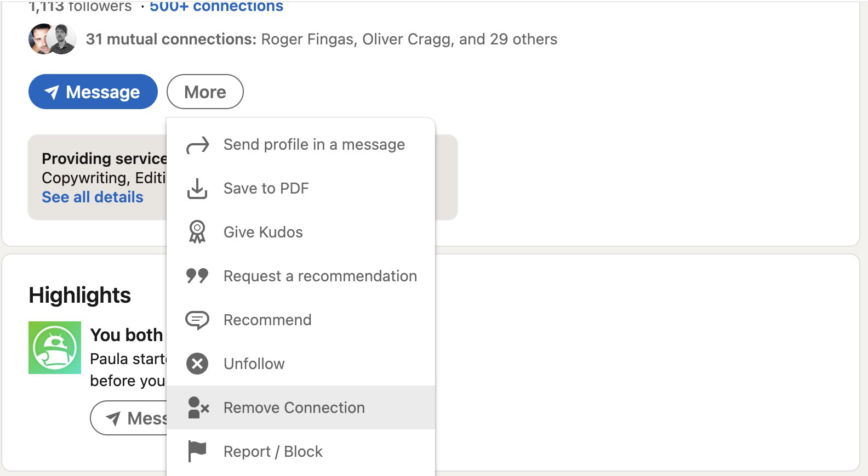Open the 500+ connections link
Image resolution: width=868 pixels, height=476 pixels.
(216, 7)
